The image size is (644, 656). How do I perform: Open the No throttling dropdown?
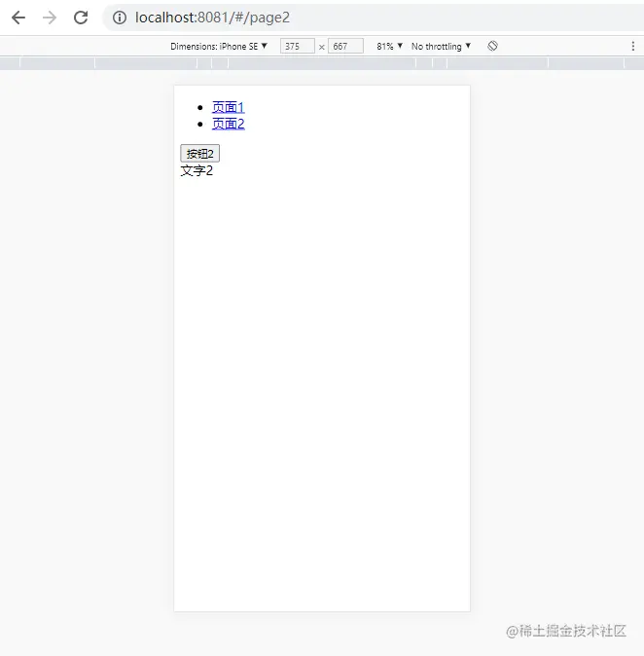click(x=442, y=46)
